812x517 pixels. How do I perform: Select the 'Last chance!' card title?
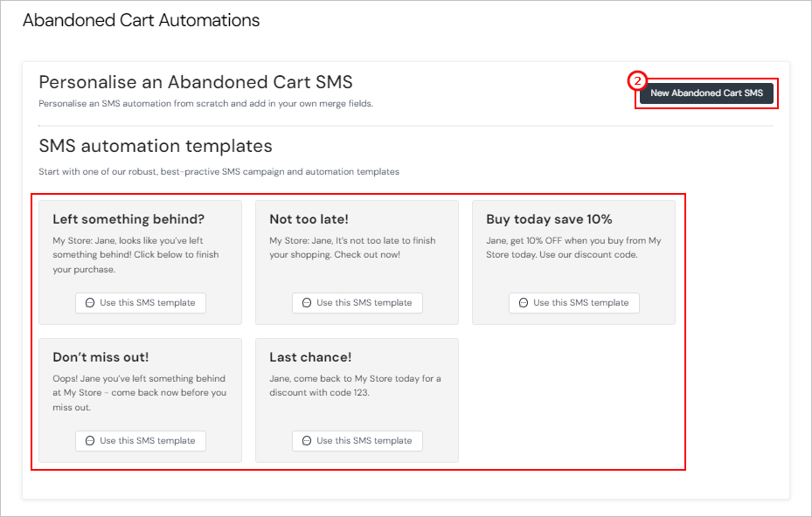coord(310,357)
